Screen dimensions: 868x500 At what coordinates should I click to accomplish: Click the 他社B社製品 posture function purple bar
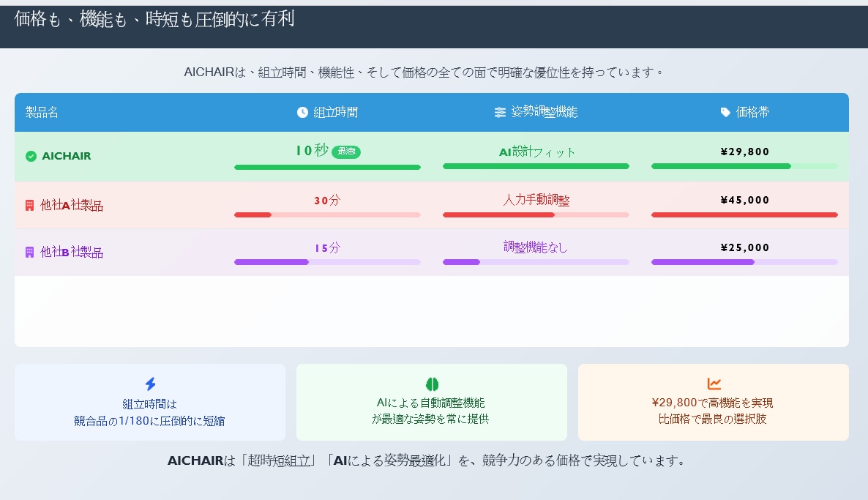click(x=461, y=263)
